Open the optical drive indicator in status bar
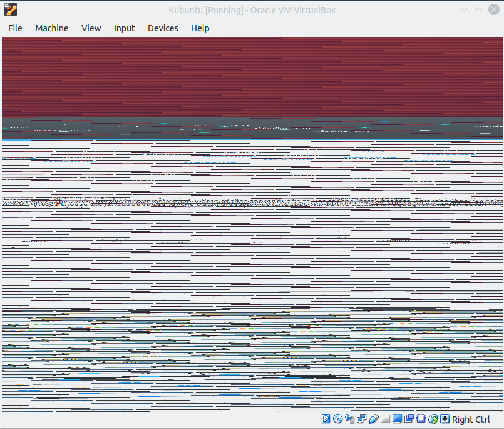Viewport: 504px width, 429px height. (x=338, y=419)
